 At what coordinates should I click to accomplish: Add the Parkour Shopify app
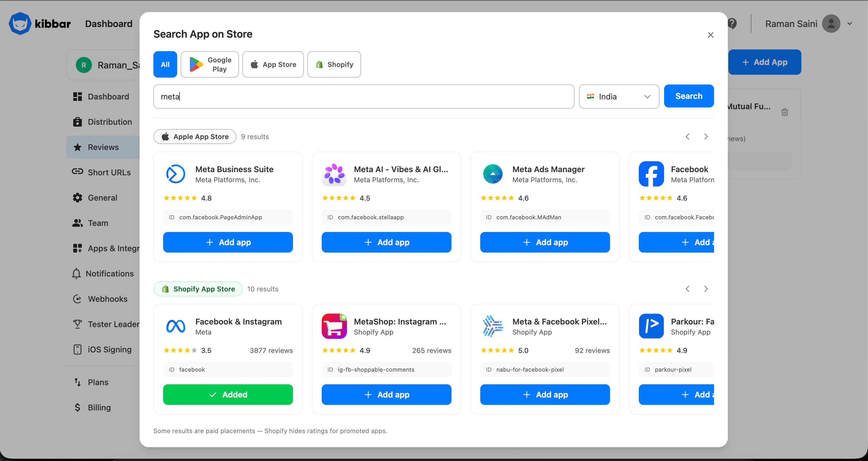coord(676,395)
